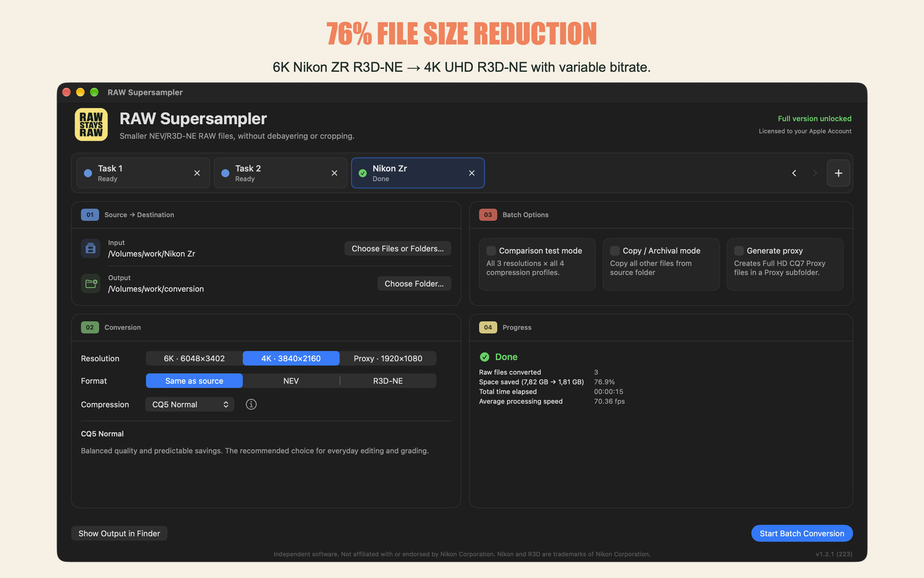Click Choose Folder button for output
The height and width of the screenshot is (578, 924).
pyautogui.click(x=414, y=284)
